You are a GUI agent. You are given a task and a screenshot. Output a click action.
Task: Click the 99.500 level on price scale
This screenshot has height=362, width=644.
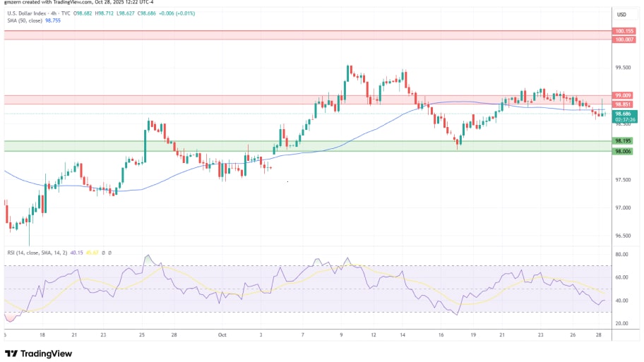[624, 68]
